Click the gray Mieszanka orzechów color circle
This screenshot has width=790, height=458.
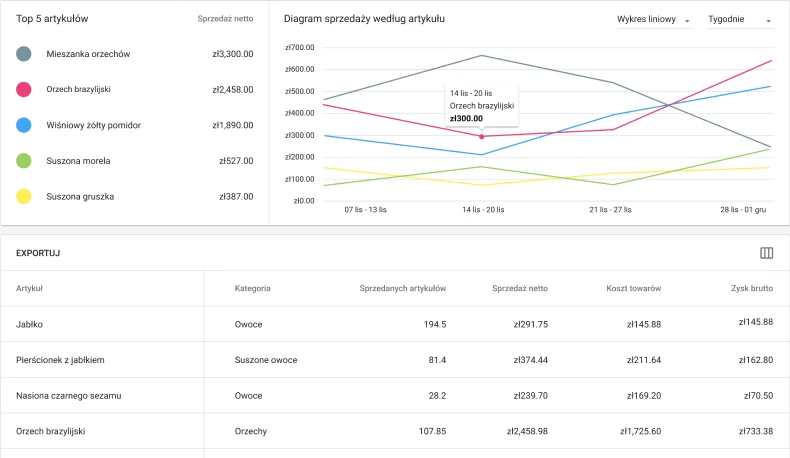pyautogui.click(x=24, y=54)
